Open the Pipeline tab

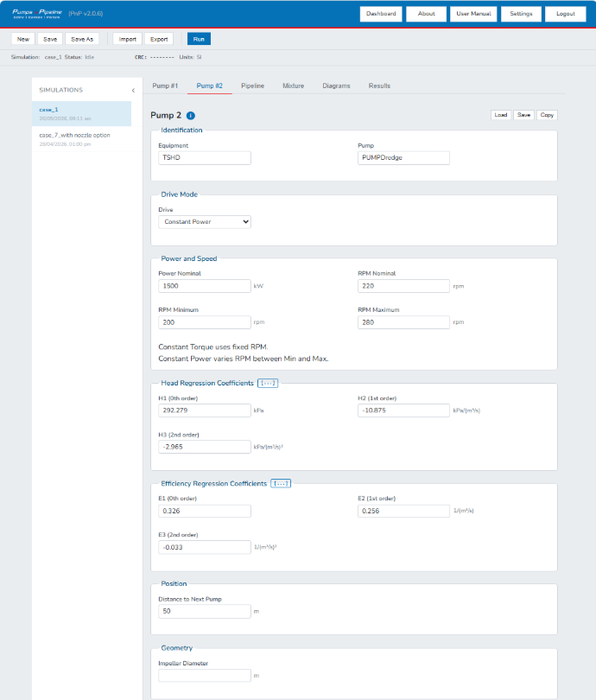tap(252, 86)
